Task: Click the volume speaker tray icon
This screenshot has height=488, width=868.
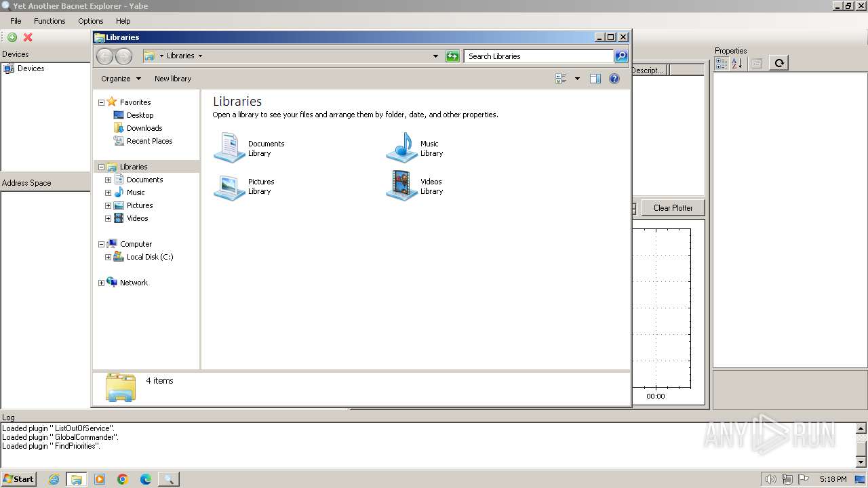Action: (x=771, y=479)
